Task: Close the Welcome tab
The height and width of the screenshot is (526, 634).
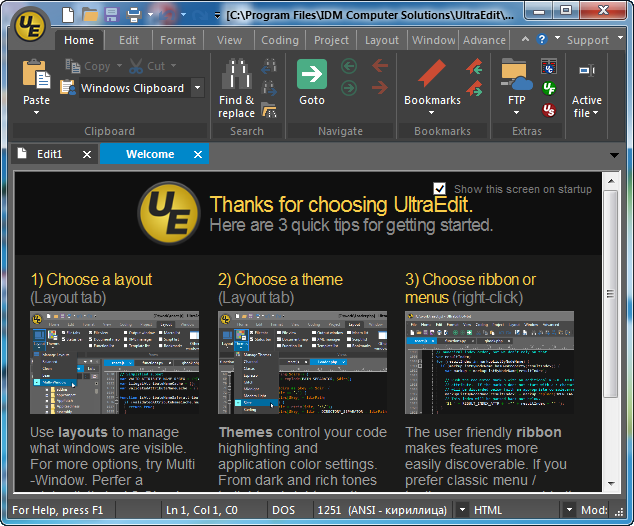Action: (x=198, y=154)
